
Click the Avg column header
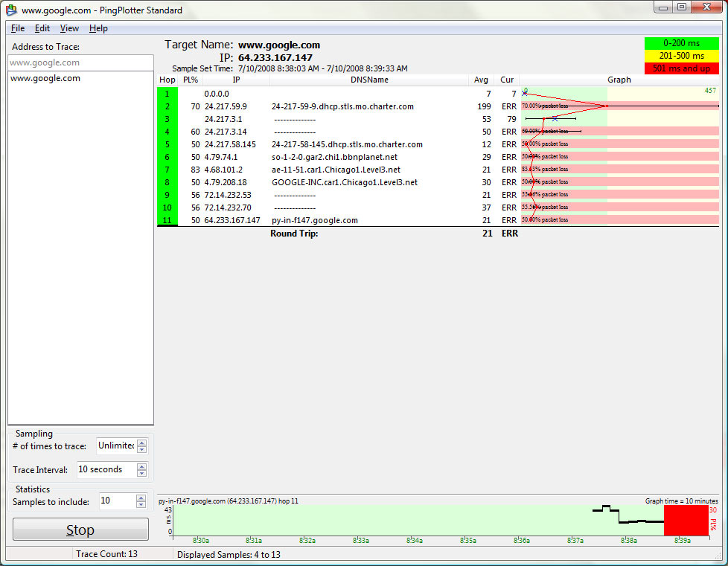coord(481,80)
